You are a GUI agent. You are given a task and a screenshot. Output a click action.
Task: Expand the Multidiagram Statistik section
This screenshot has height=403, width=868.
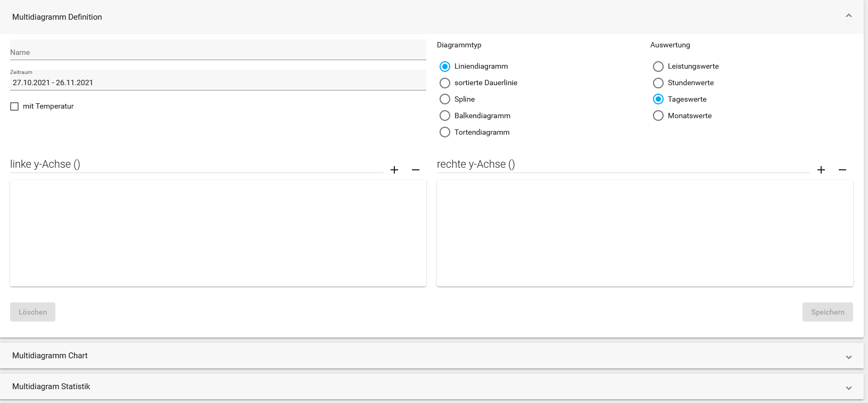click(849, 388)
